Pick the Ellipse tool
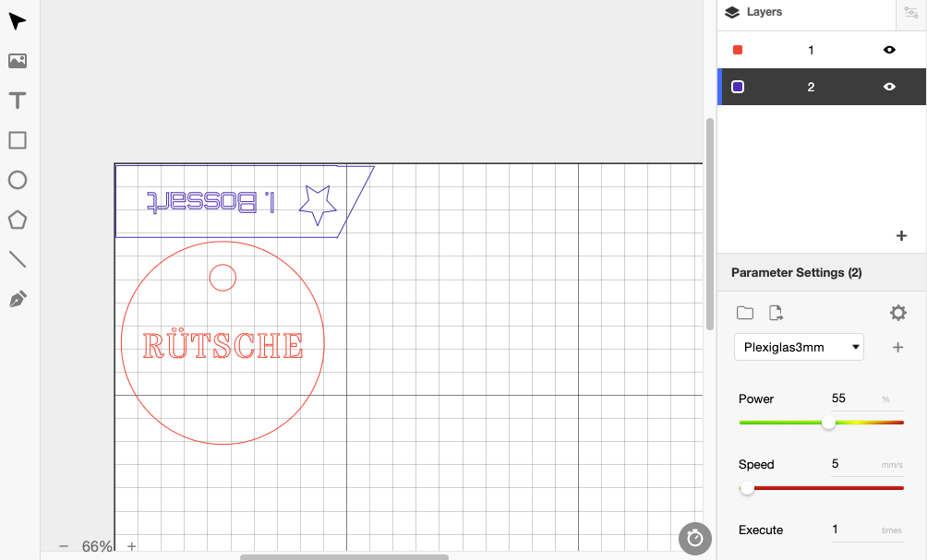Viewport: 927px width, 560px height. (x=17, y=180)
